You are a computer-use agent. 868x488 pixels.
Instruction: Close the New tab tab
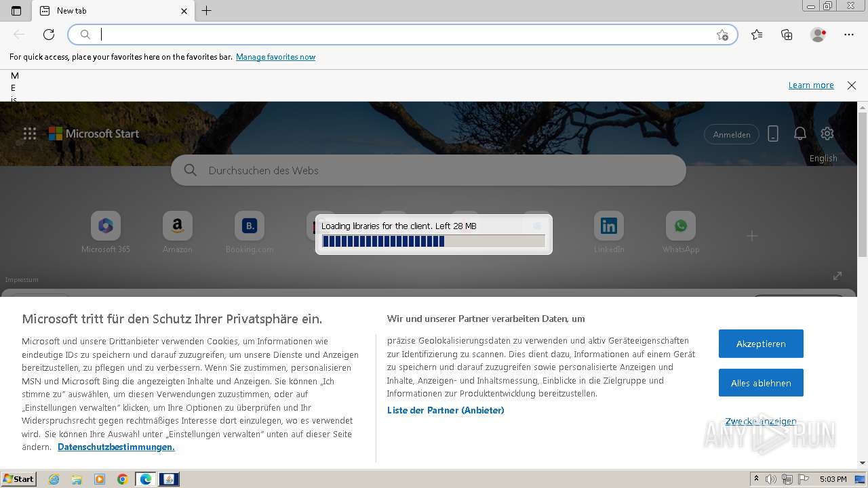coord(184,11)
